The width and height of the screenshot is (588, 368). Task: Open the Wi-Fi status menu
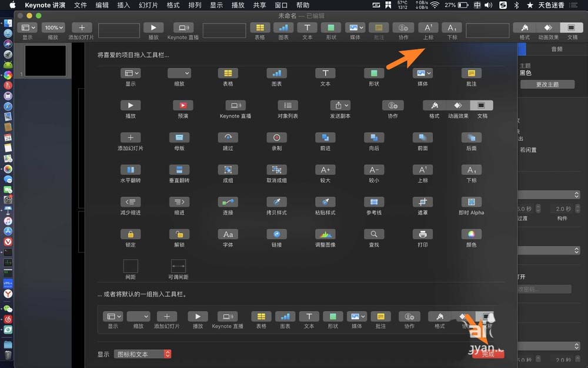point(435,5)
